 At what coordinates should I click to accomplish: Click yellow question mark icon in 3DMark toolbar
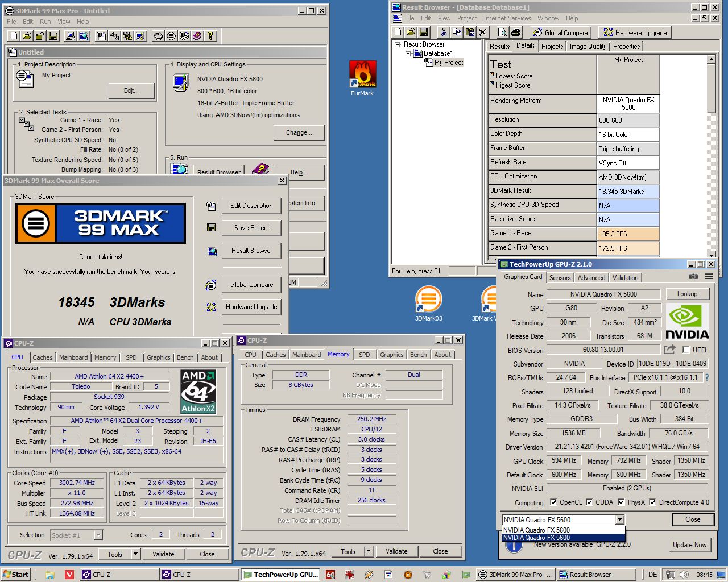click(x=210, y=36)
